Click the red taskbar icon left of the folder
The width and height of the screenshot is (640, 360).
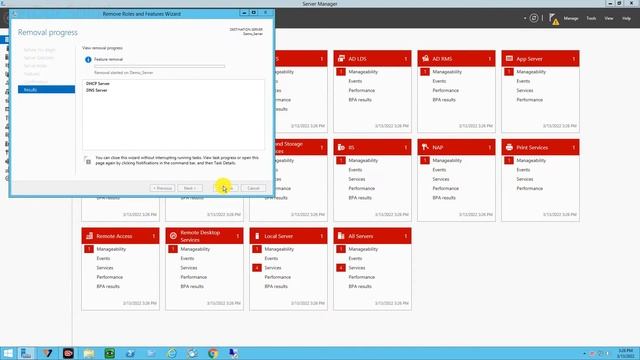click(68, 353)
